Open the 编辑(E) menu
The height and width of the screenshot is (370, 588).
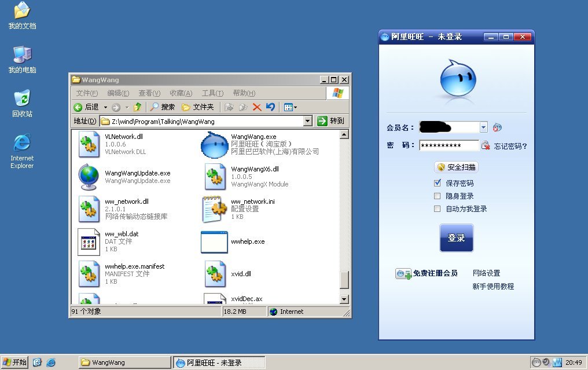click(x=118, y=93)
